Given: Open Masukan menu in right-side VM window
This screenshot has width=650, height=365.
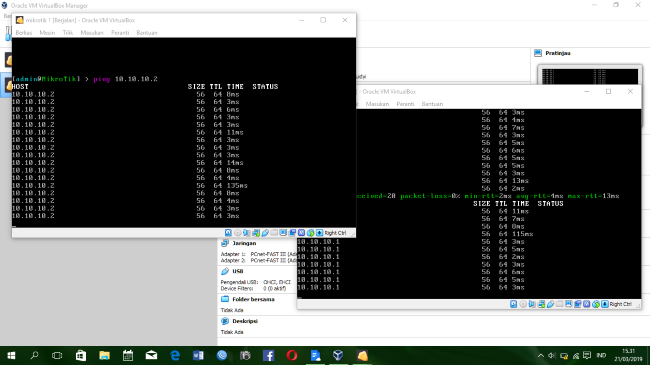Looking at the screenshot, I should point(377,104).
